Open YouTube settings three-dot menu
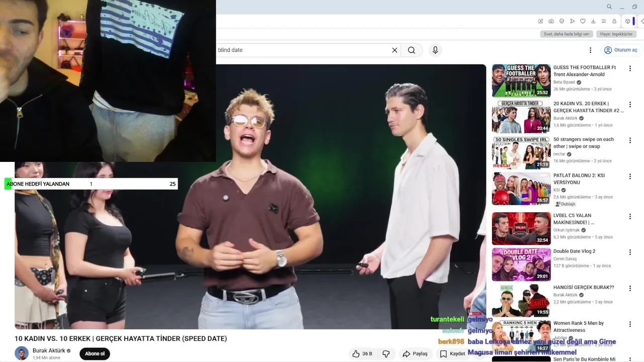Screen dimensions: 644x362 [x=591, y=50]
